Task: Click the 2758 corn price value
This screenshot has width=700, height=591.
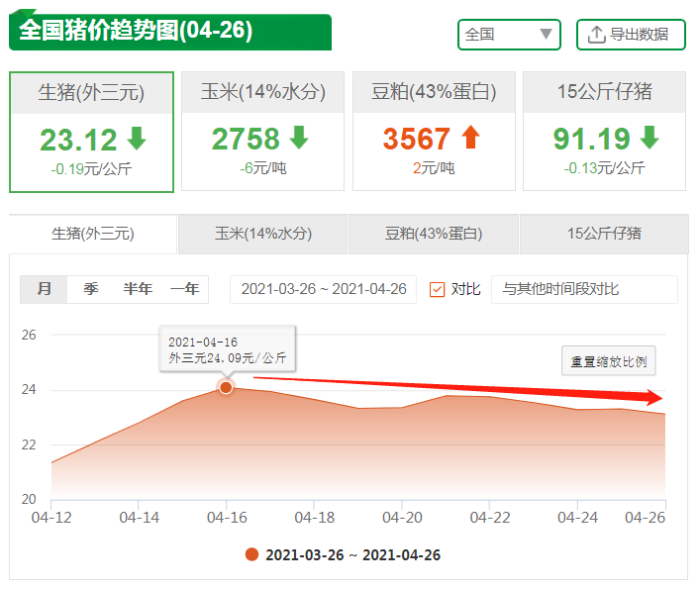Action: point(246,139)
